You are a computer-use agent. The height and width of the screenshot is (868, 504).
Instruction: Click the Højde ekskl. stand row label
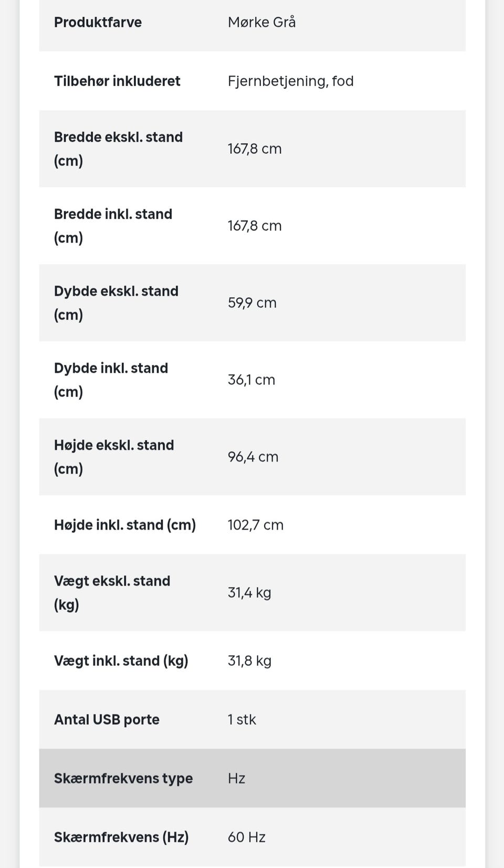pyautogui.click(x=114, y=456)
